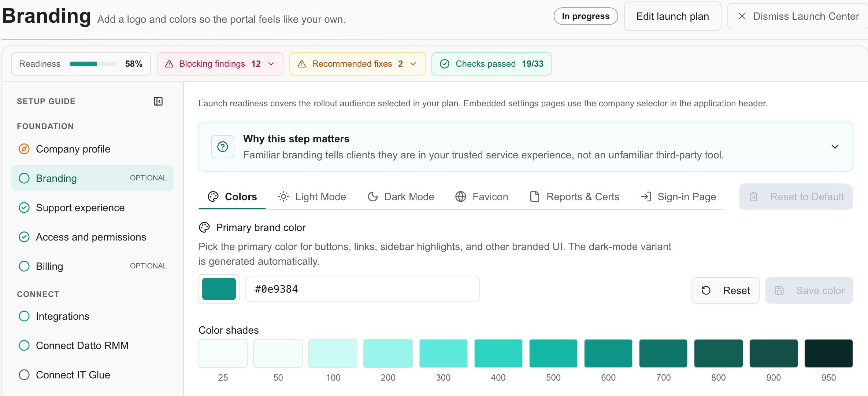Click the circular arrow Reset icon
Viewport: 868px width, 396px height.
[x=706, y=291]
